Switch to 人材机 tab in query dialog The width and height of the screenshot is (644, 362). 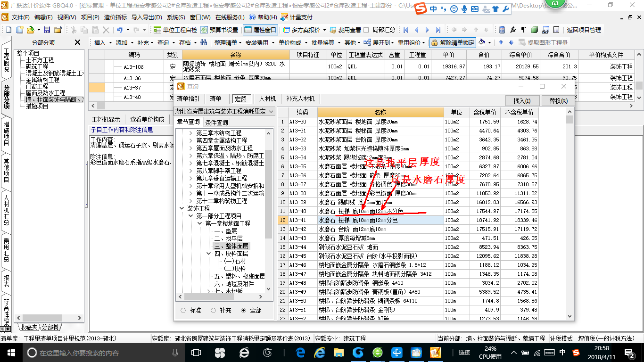[267, 99]
